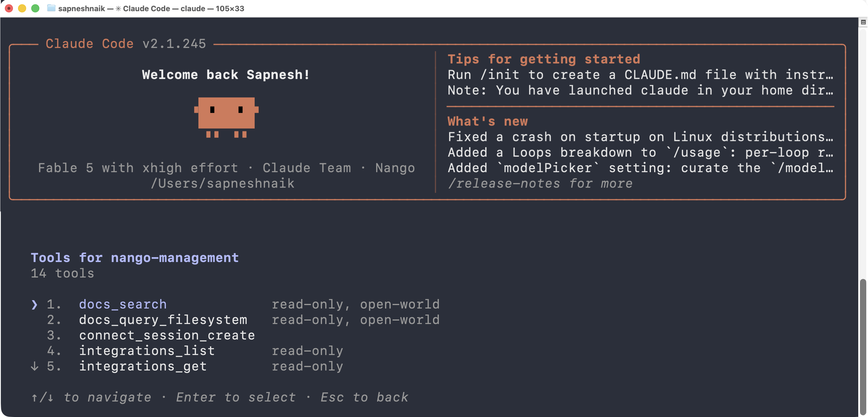This screenshot has width=868, height=417.
Task: Click the 'read-only, open-world' label for docs_query_filesystem
Action: click(x=356, y=320)
